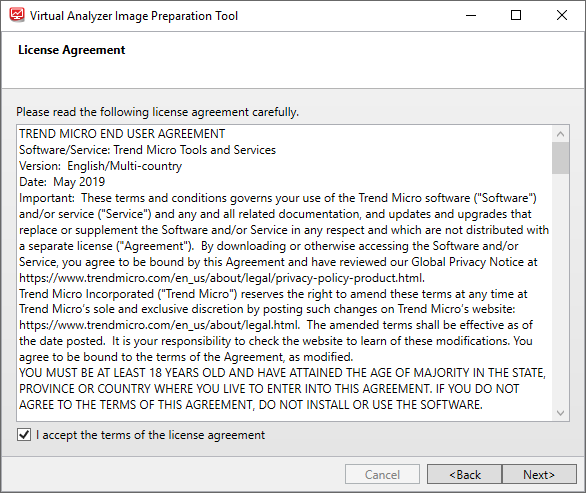This screenshot has width=586, height=493.
Task: Click the 'YOU MUST BE AT LEAST 18 YEARS OLD' line
Action: (283, 373)
